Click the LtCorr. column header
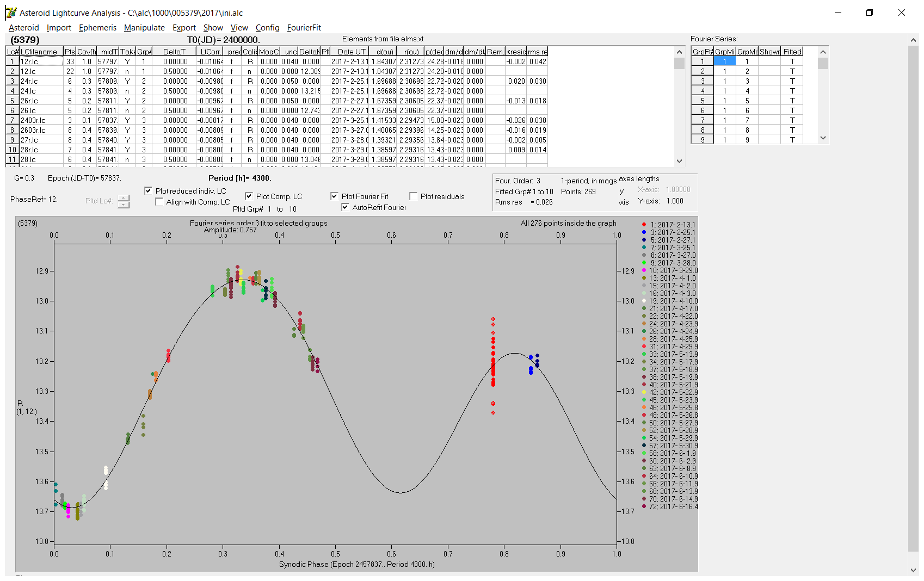 [x=210, y=52]
